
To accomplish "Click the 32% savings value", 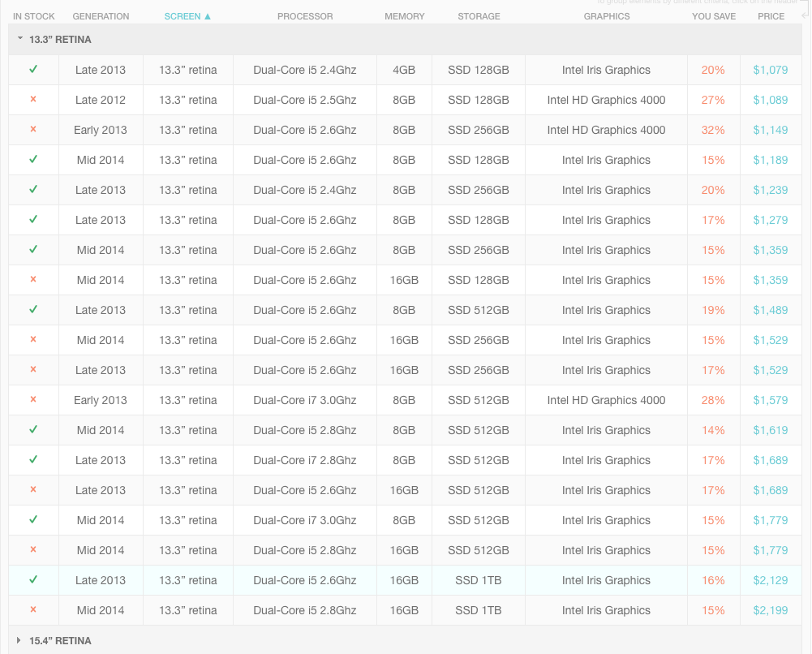I will [x=713, y=130].
